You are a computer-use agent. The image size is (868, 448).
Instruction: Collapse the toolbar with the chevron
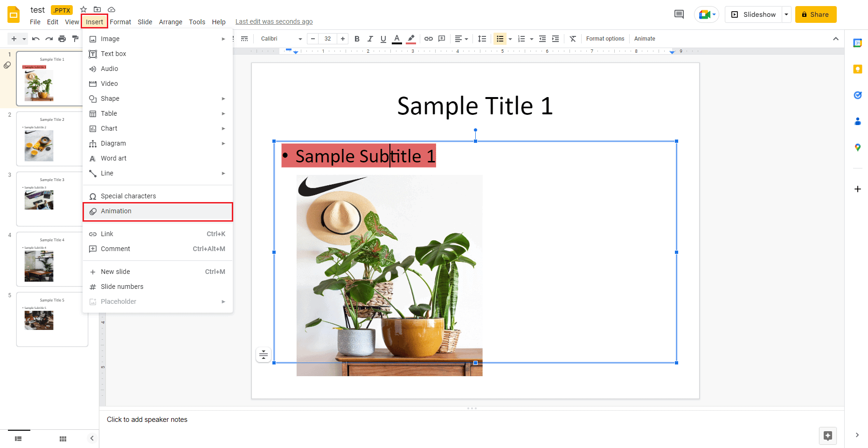[836, 39]
